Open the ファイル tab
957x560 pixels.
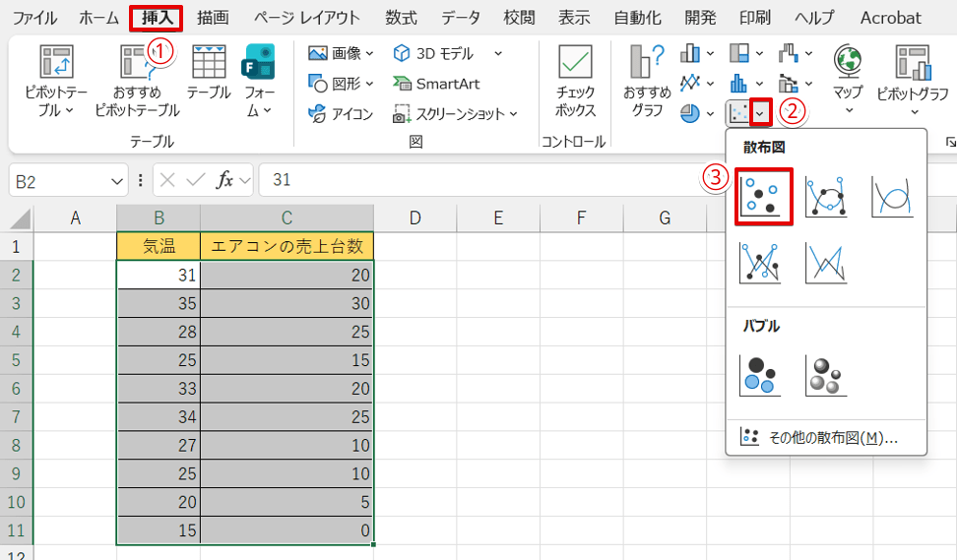click(x=34, y=18)
